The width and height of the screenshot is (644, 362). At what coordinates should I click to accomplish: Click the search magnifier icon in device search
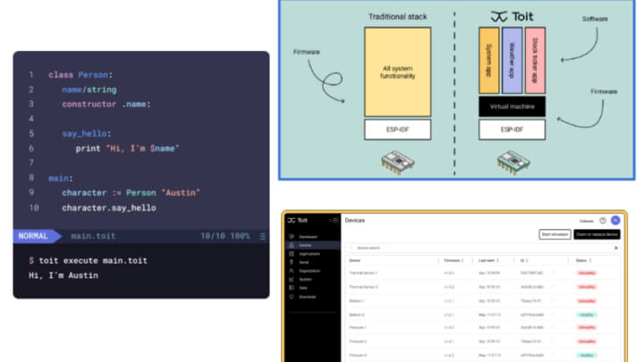(352, 248)
